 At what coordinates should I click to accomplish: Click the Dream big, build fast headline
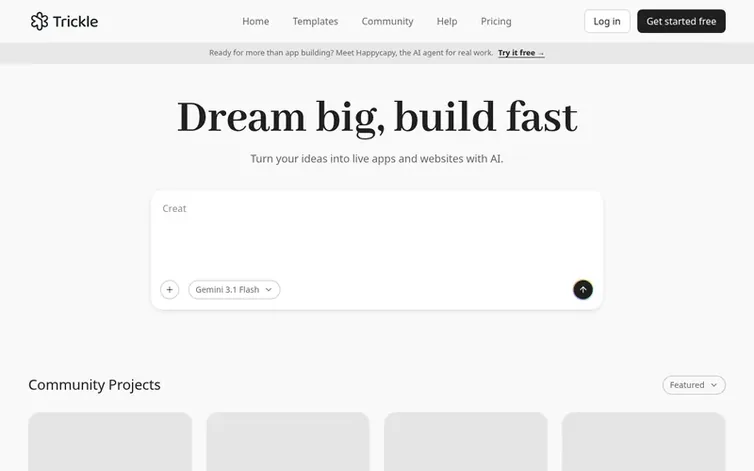pyautogui.click(x=377, y=118)
